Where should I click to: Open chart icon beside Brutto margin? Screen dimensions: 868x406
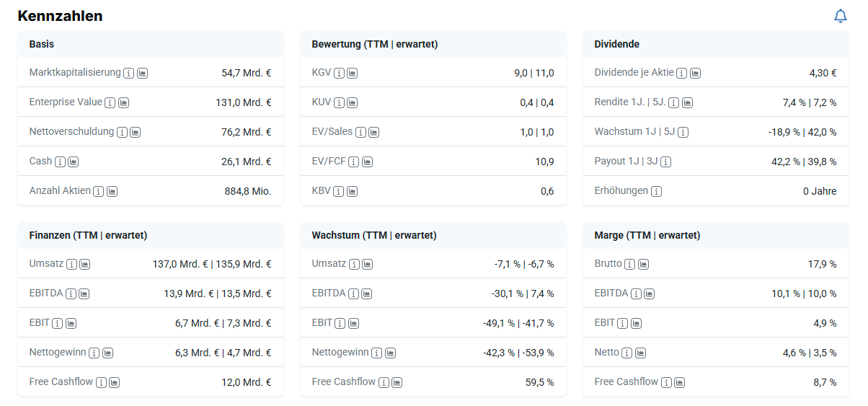(x=644, y=265)
